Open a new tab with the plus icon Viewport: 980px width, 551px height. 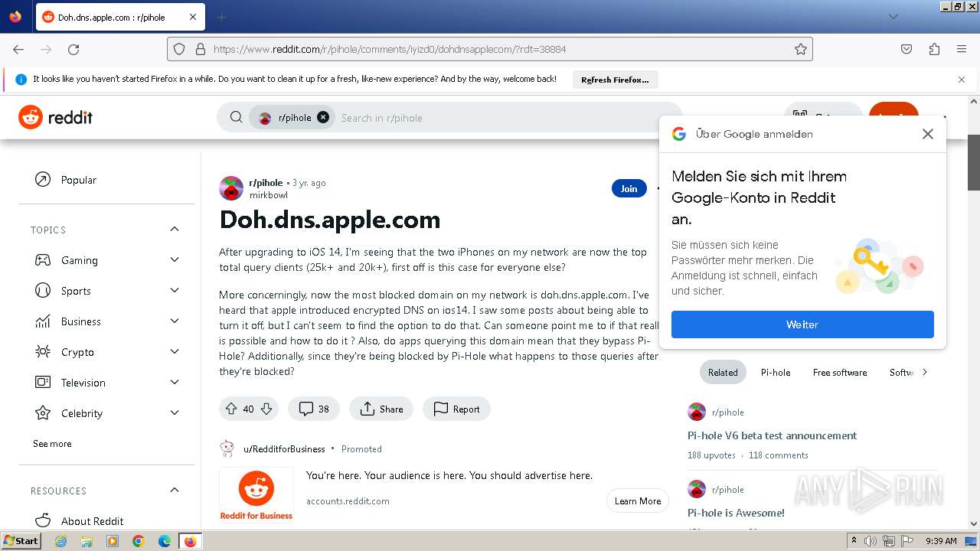(x=222, y=17)
